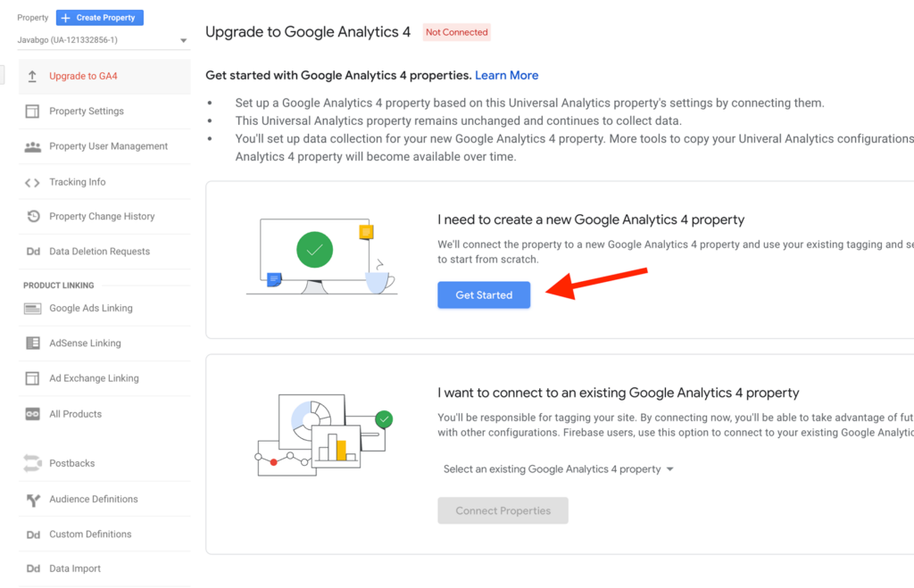Screen dimensions: 914x588
Task: Click the AdSense Linking icon
Action: click(x=33, y=344)
